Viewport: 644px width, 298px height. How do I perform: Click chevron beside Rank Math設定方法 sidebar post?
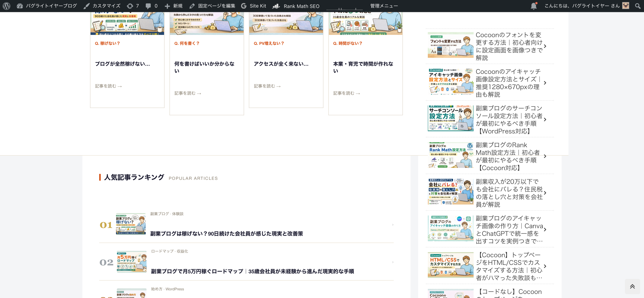pos(545,156)
